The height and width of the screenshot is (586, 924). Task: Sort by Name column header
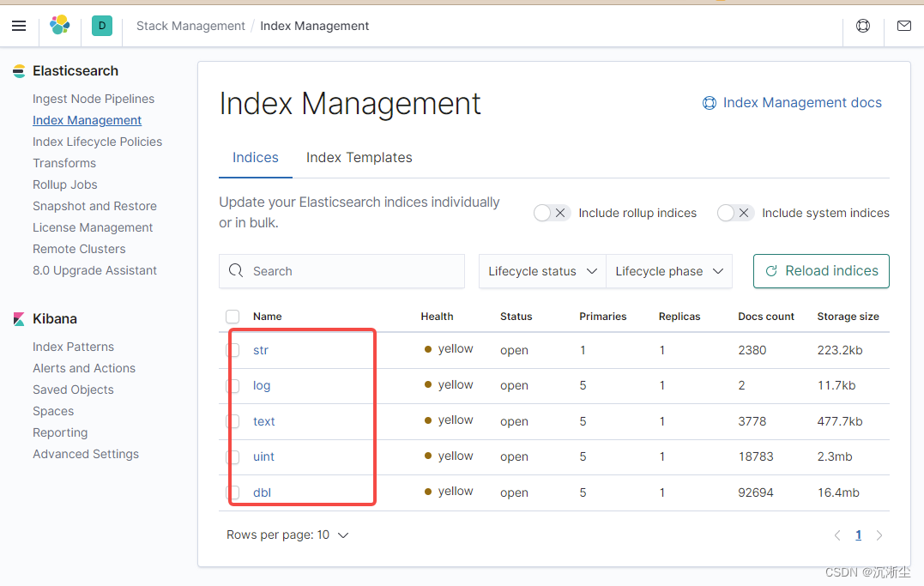pos(268,317)
